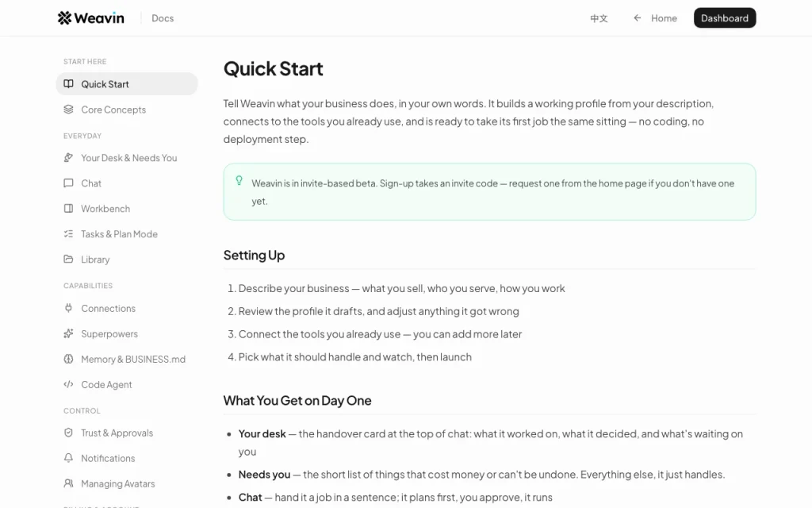Click the Connections plug icon
Screen dimensions: 812x508
[x=68, y=308]
